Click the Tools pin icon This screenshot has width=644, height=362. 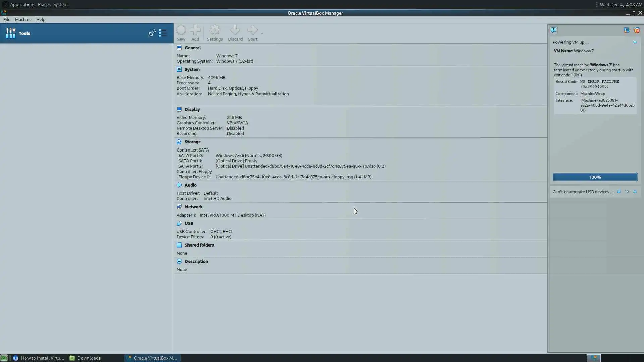[152, 33]
